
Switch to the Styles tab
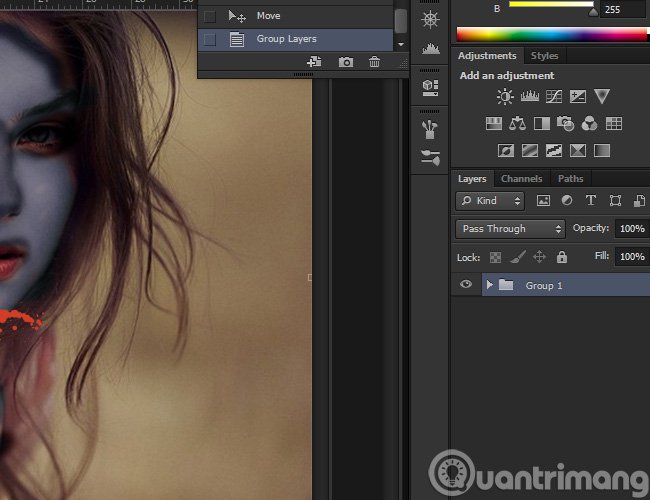tap(544, 56)
